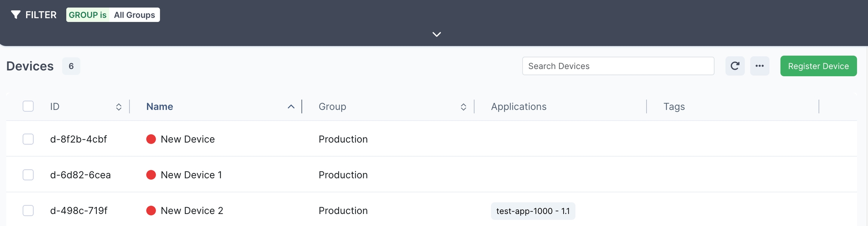Focus the Search Devices input field
The width and height of the screenshot is (868, 226).
click(618, 66)
